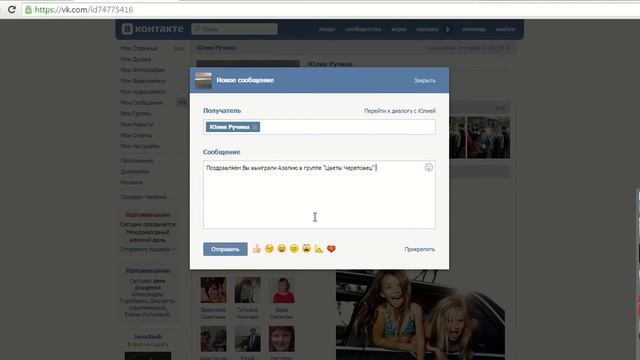
Task: Open сообщества in the top navigation
Action: tap(363, 29)
